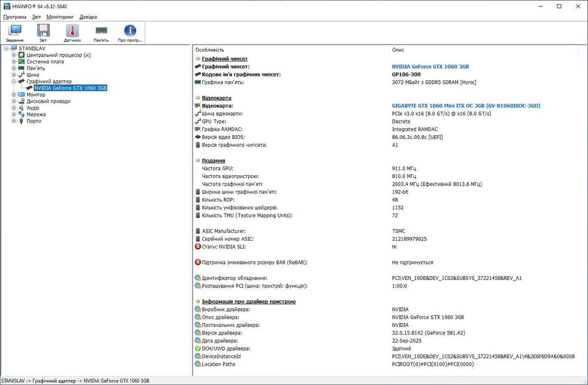
Task: Click the chip icon beside Графічна пам'ять
Action: 198,82
